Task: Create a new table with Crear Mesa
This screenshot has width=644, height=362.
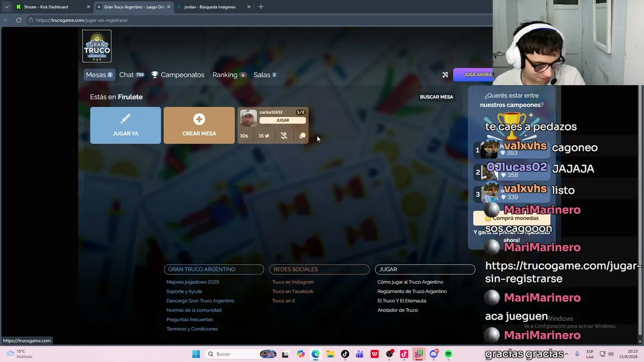Action: click(199, 125)
